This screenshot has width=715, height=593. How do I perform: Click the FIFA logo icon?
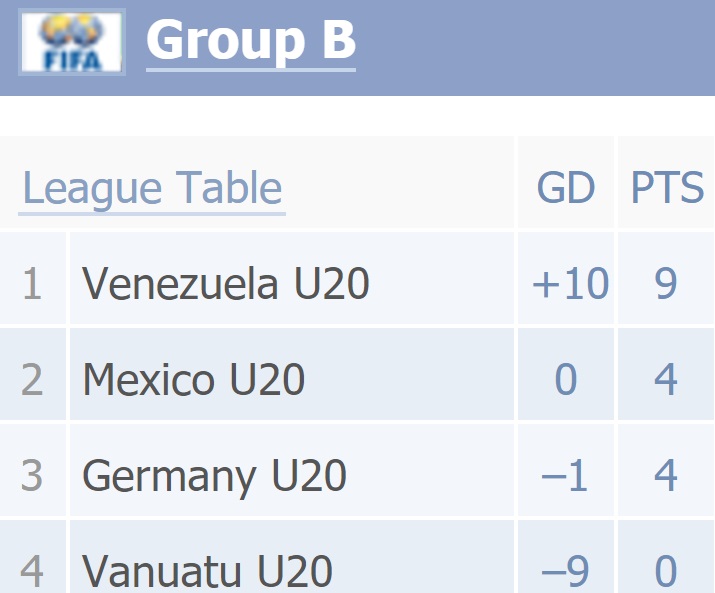point(72,42)
